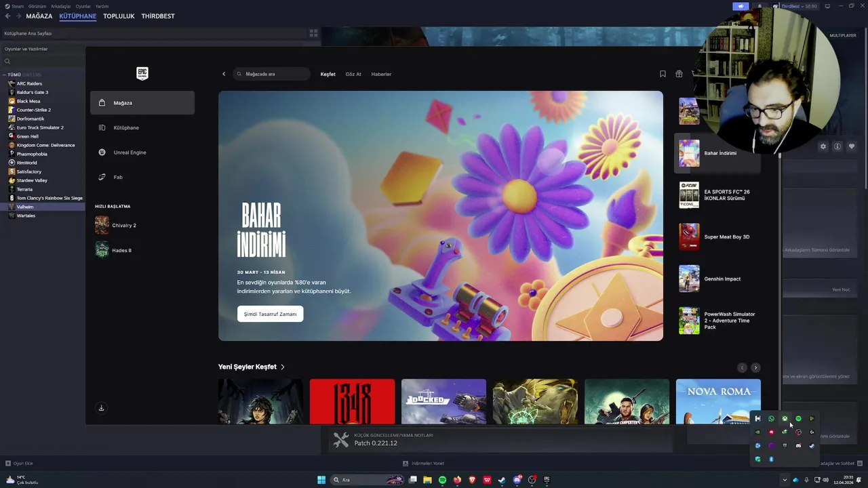
Task: Open the NOVA ROMA game card
Action: click(718, 401)
